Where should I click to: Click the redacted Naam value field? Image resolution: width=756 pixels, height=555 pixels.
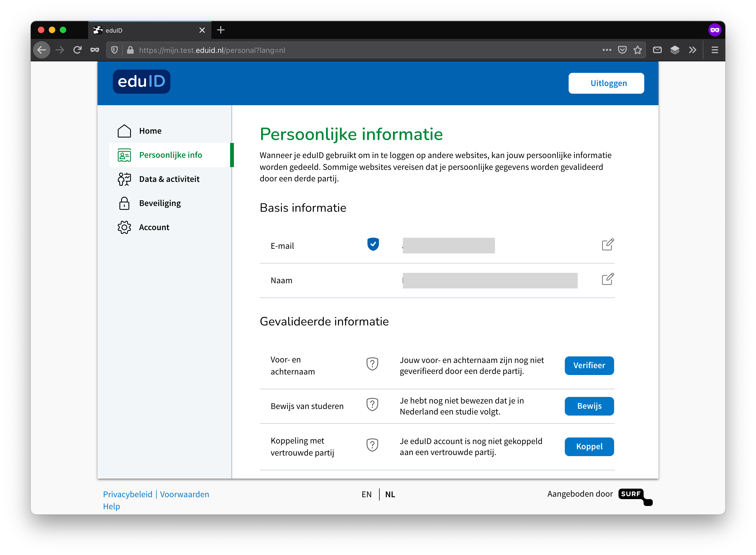pyautogui.click(x=490, y=281)
